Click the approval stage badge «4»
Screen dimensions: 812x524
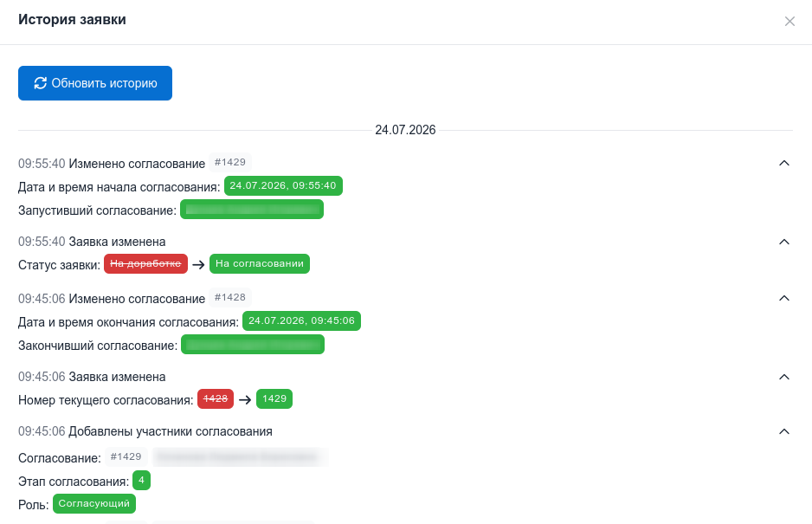141,481
